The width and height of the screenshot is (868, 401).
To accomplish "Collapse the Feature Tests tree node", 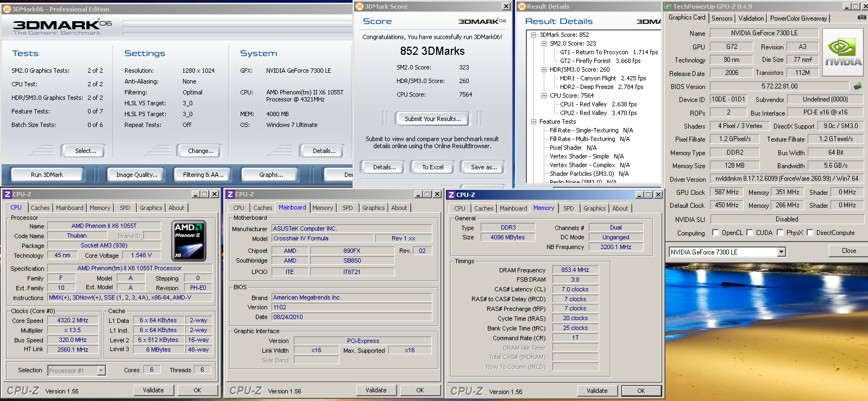I will click(x=533, y=122).
